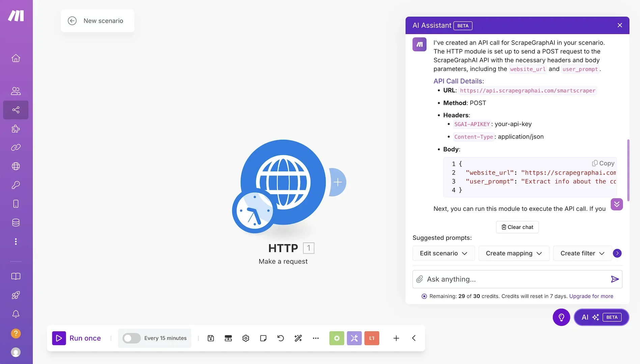The height and width of the screenshot is (364, 640).
Task: Open the Scenarios share icon
Action: (x=16, y=110)
